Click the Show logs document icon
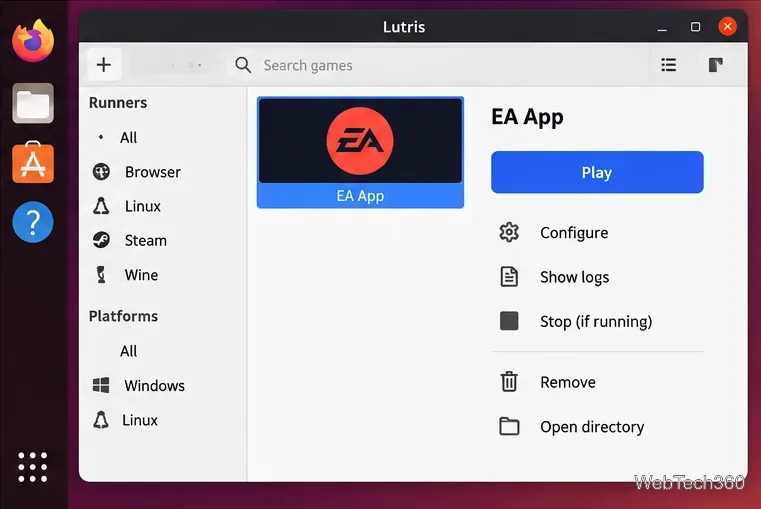Screen dimensions: 761x509 [x=509, y=277]
